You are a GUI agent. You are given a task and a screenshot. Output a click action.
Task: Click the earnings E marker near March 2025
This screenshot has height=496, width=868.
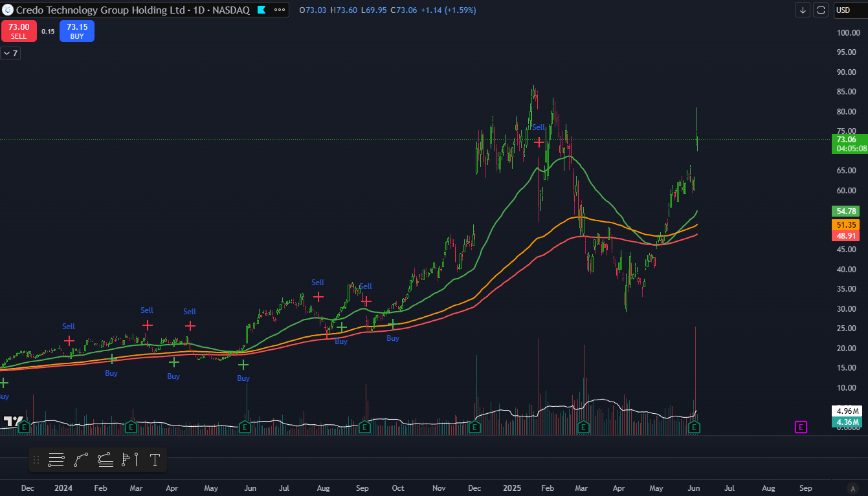click(583, 427)
